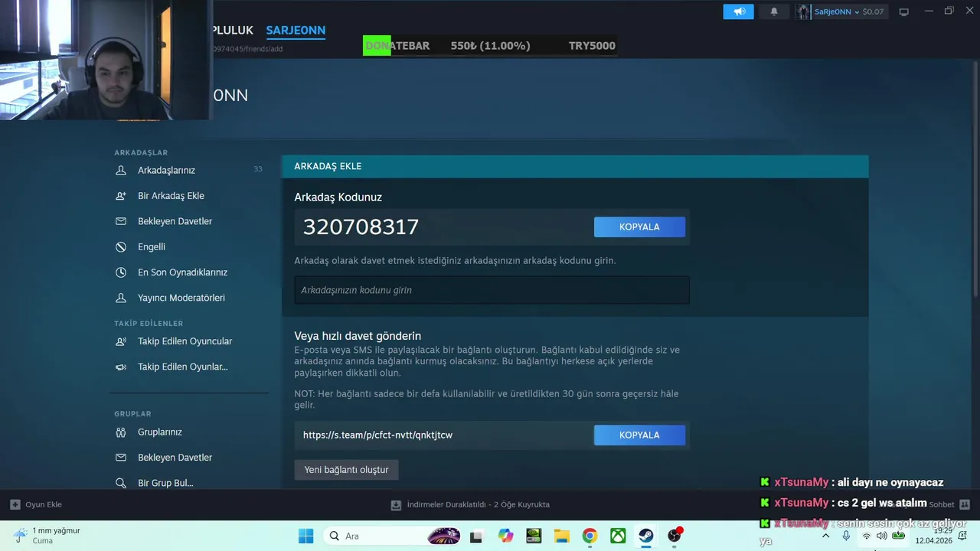
Task: Click Yeni bağlantı oluştur button
Action: coord(346,470)
